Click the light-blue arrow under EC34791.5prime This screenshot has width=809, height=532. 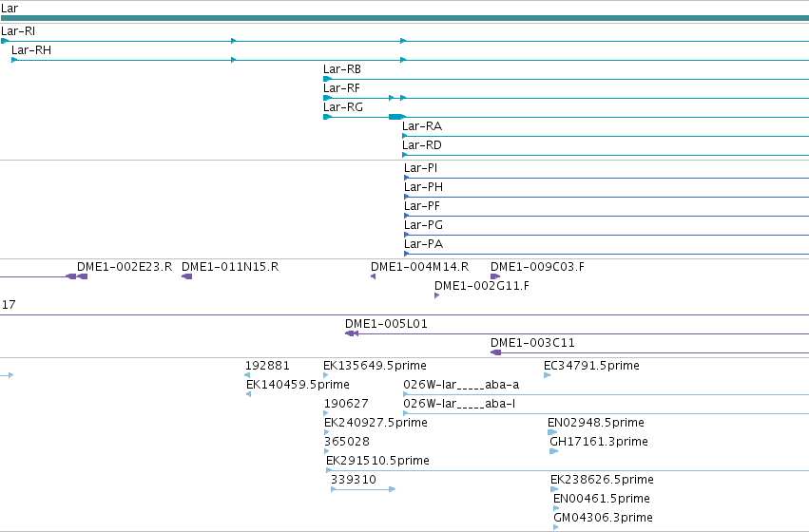tap(547, 375)
